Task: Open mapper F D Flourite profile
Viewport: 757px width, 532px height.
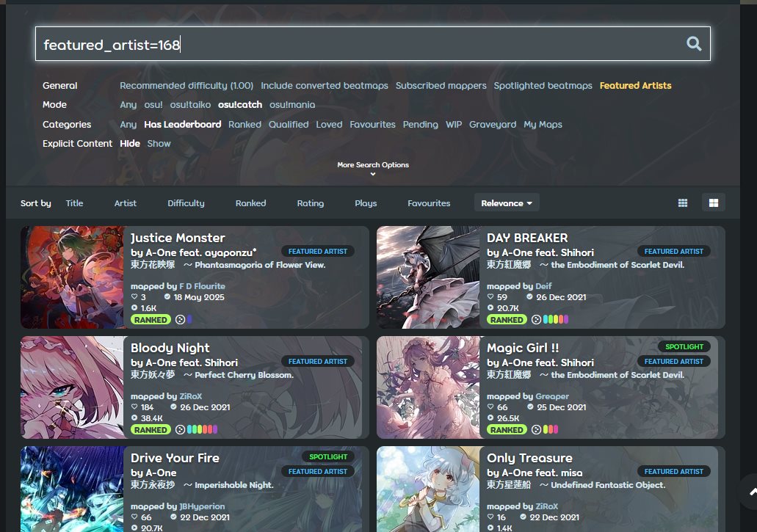Action: tap(202, 286)
